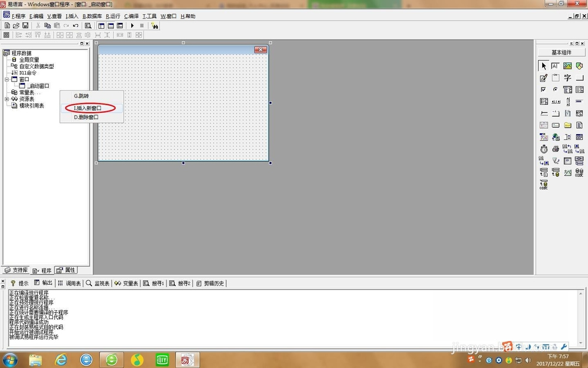Image resolution: width=588 pixels, height=368 pixels.
Task: Open the C.编译 menu
Action: [x=131, y=16]
